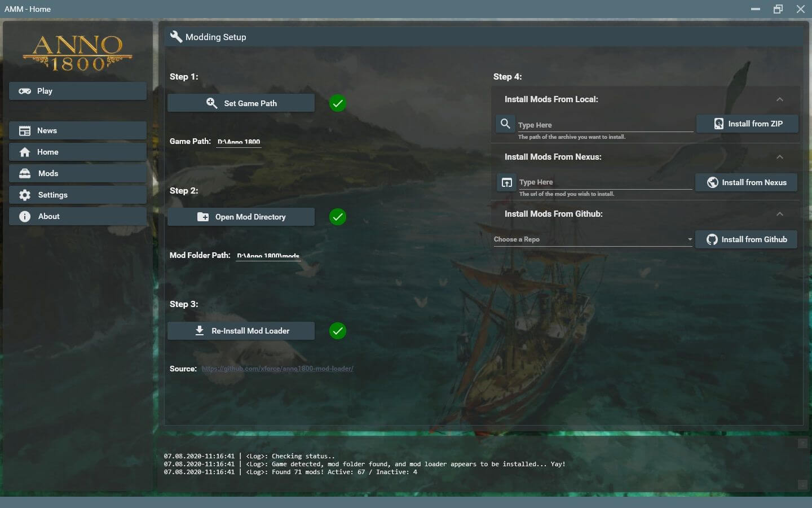Restore down the AMM window
The image size is (812, 508).
tap(778, 9)
